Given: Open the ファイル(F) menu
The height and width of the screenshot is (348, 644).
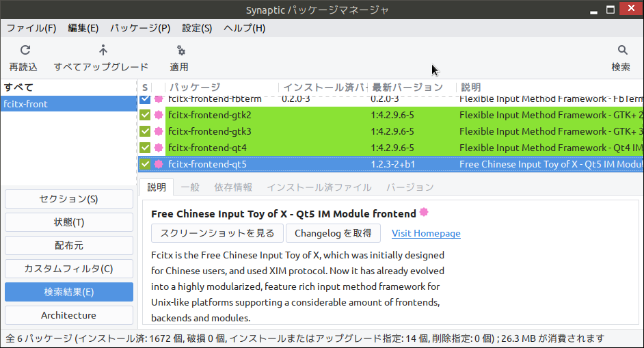Looking at the screenshot, I should [31, 28].
